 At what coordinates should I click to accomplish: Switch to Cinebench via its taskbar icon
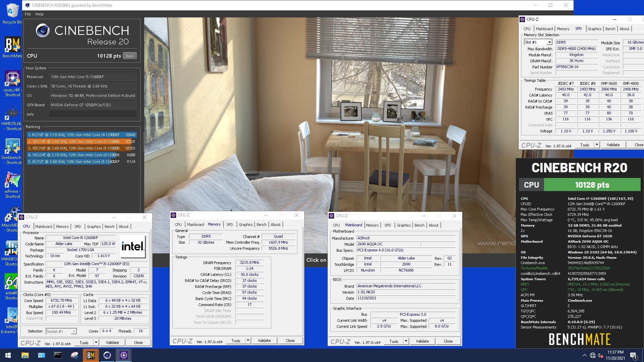tap(107, 355)
